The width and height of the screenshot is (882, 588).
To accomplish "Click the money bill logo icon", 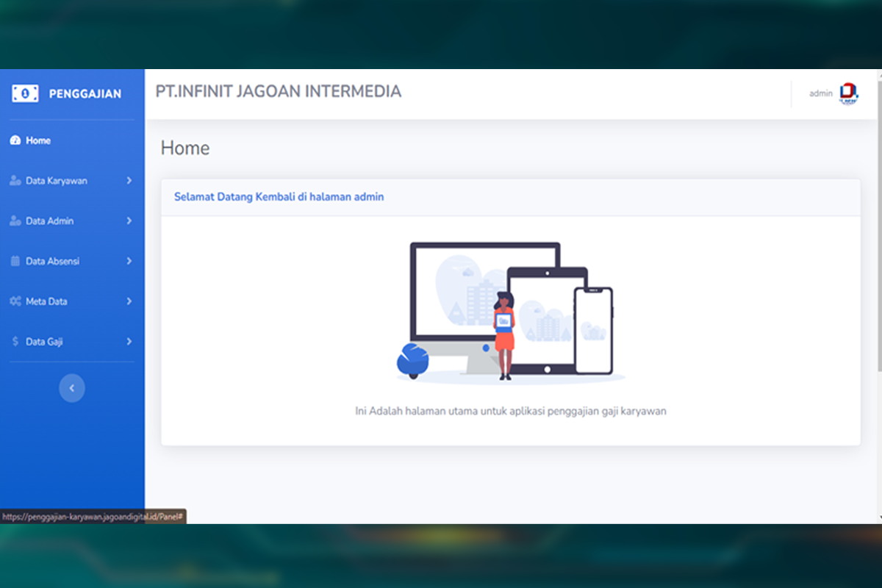I will pos(25,94).
